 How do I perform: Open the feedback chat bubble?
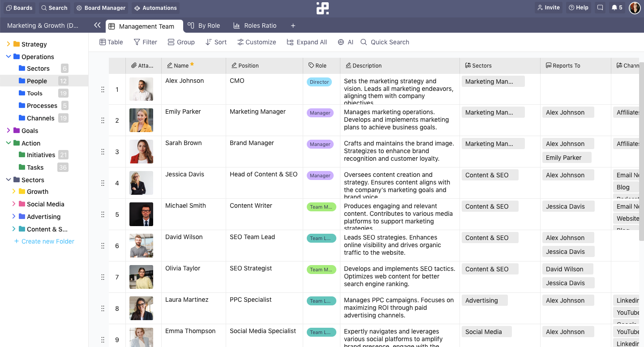click(x=600, y=7)
